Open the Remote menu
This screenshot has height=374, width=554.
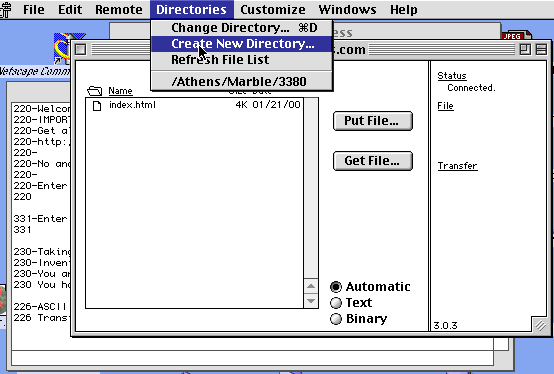119,10
